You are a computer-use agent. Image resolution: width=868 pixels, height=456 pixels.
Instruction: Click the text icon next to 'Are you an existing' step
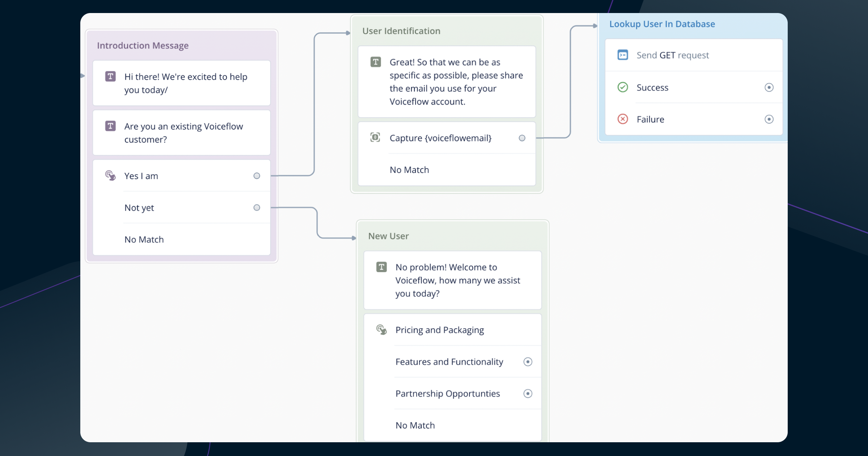point(110,126)
